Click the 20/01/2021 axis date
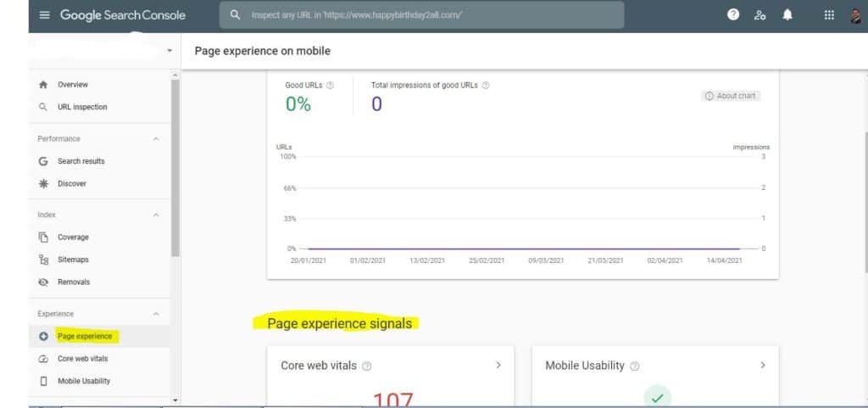Screen dimensions: 868x408 309,260
